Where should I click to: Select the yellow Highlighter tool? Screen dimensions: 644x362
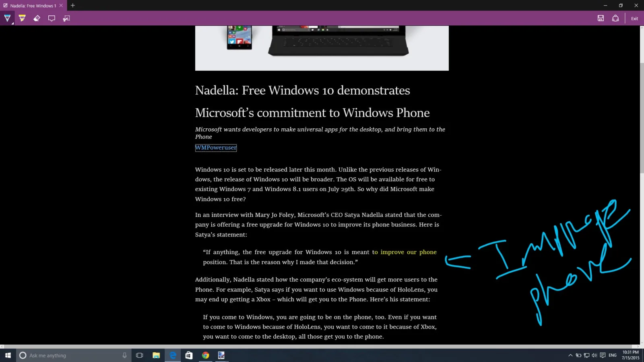click(x=22, y=18)
